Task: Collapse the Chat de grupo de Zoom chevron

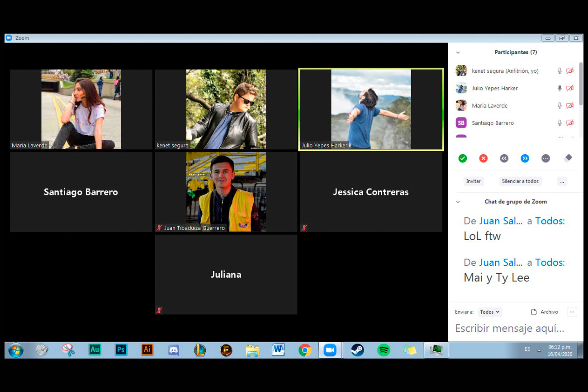Action: click(458, 202)
